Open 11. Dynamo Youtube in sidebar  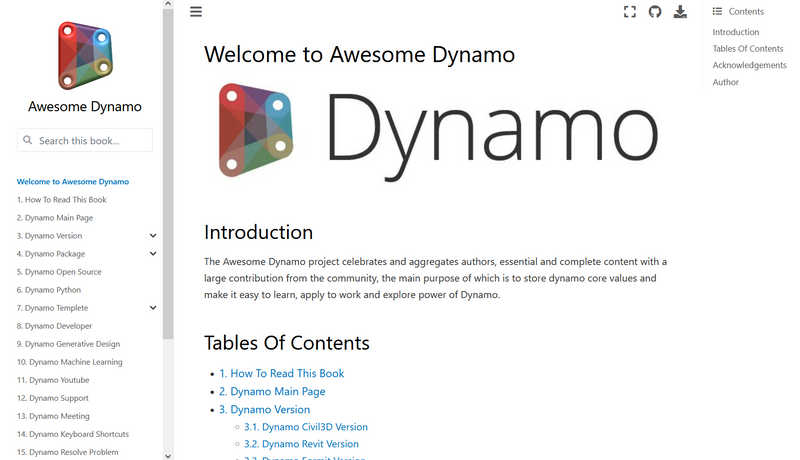point(53,380)
